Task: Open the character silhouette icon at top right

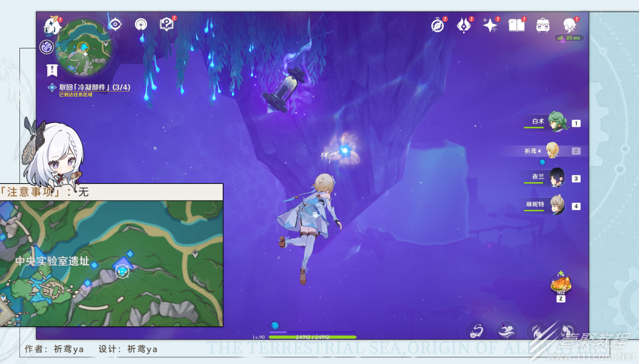Action: 569,25
